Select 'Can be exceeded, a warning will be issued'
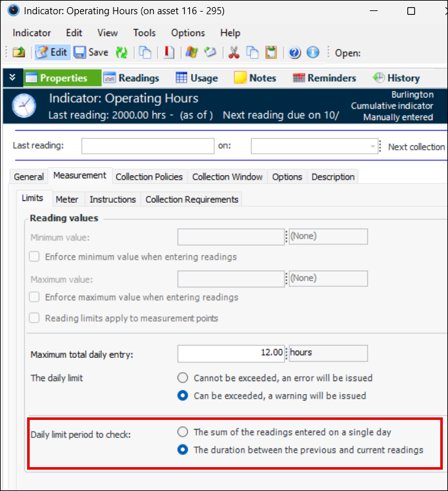Image resolution: width=448 pixels, height=491 pixels. pyautogui.click(x=183, y=395)
